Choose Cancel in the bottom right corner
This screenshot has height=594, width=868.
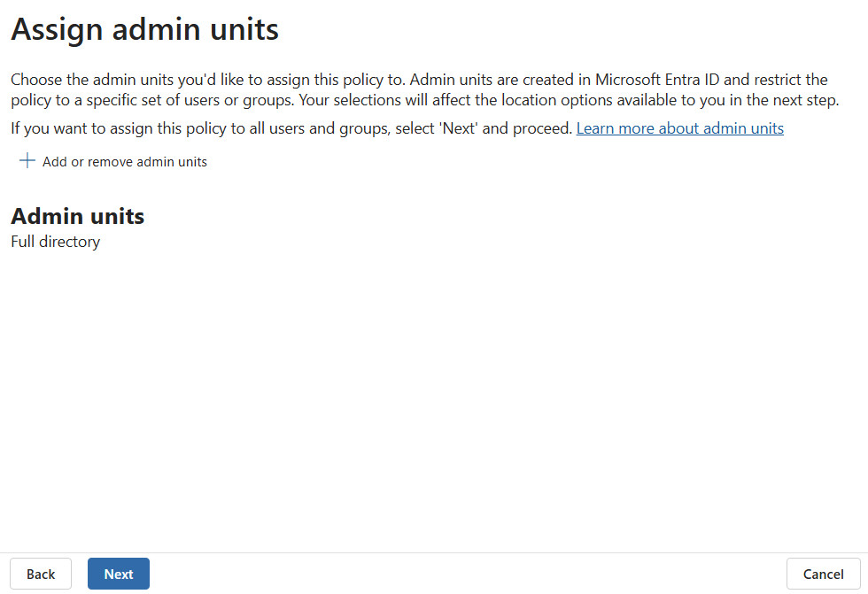tap(823, 574)
